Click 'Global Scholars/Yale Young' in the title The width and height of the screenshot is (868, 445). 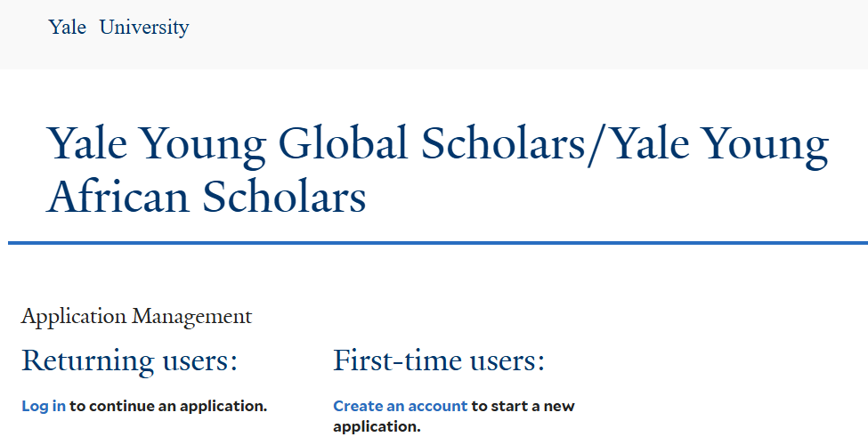tap(552, 145)
